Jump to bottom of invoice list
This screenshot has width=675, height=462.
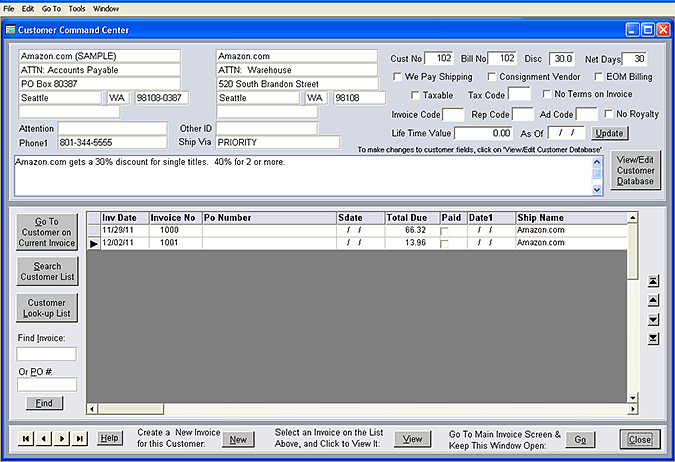click(x=654, y=339)
